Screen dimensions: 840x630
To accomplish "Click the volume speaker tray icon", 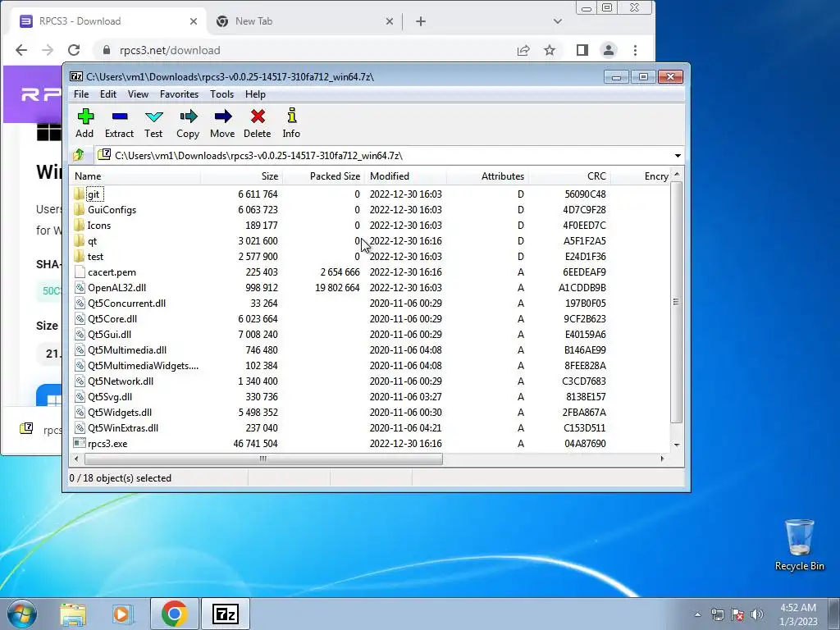I will point(757,614).
